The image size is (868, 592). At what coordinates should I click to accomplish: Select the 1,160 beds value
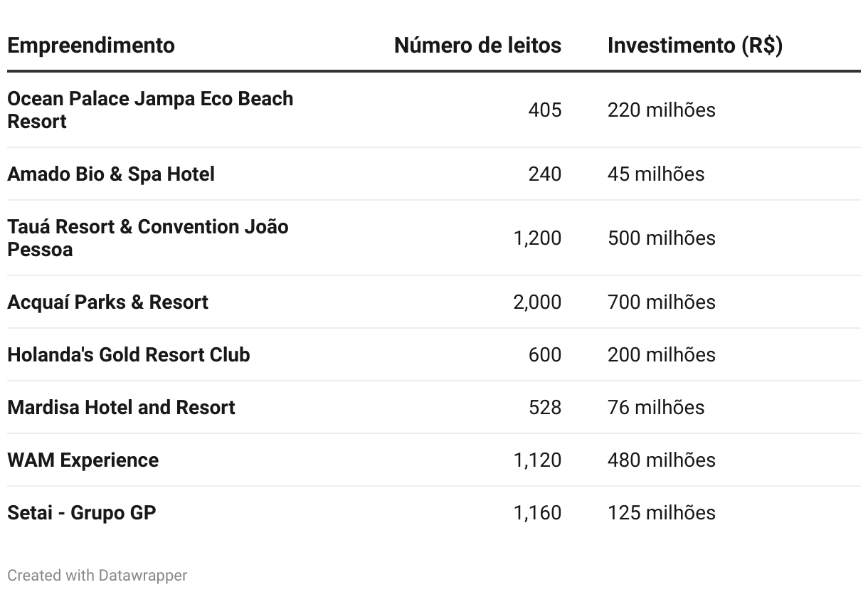coord(537,512)
